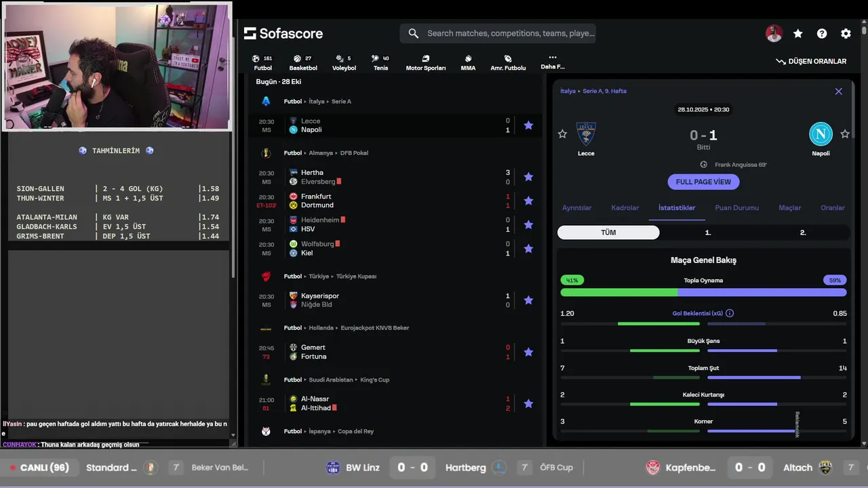The width and height of the screenshot is (868, 488).
Task: Open favorites star in top header
Action: click(798, 33)
